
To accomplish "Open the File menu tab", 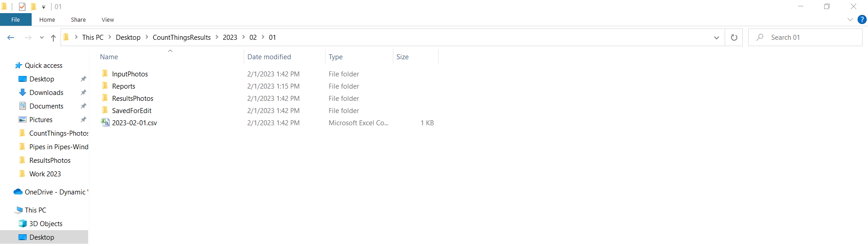I will [x=16, y=19].
